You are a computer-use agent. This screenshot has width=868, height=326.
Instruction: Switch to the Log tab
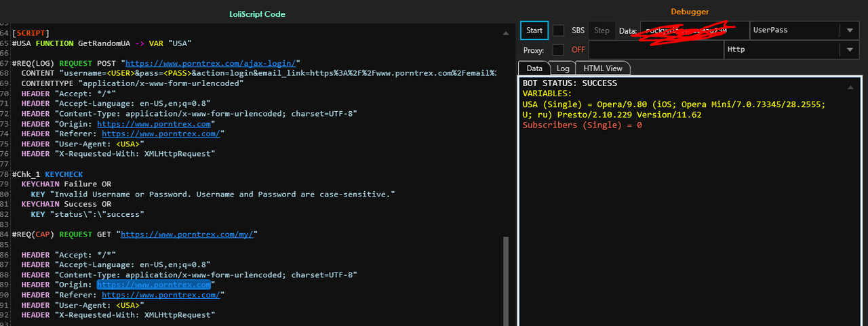(x=563, y=68)
